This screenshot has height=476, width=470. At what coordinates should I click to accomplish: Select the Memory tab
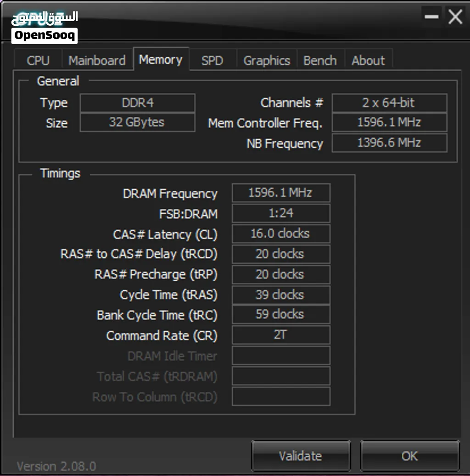[x=161, y=59]
